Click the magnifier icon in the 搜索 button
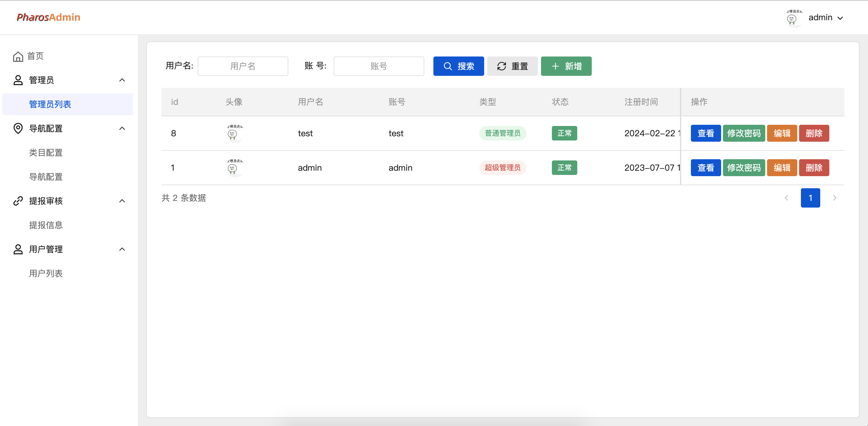 tap(448, 66)
